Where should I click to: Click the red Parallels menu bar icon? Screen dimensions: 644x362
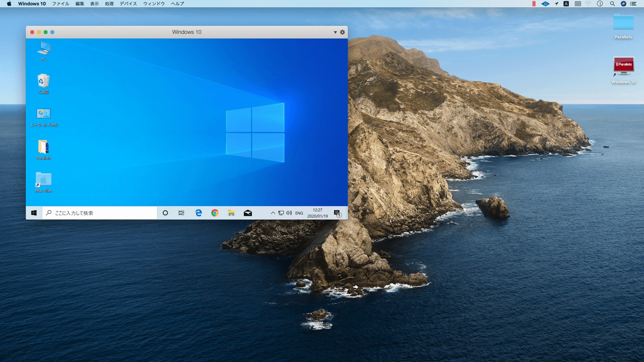click(x=534, y=4)
